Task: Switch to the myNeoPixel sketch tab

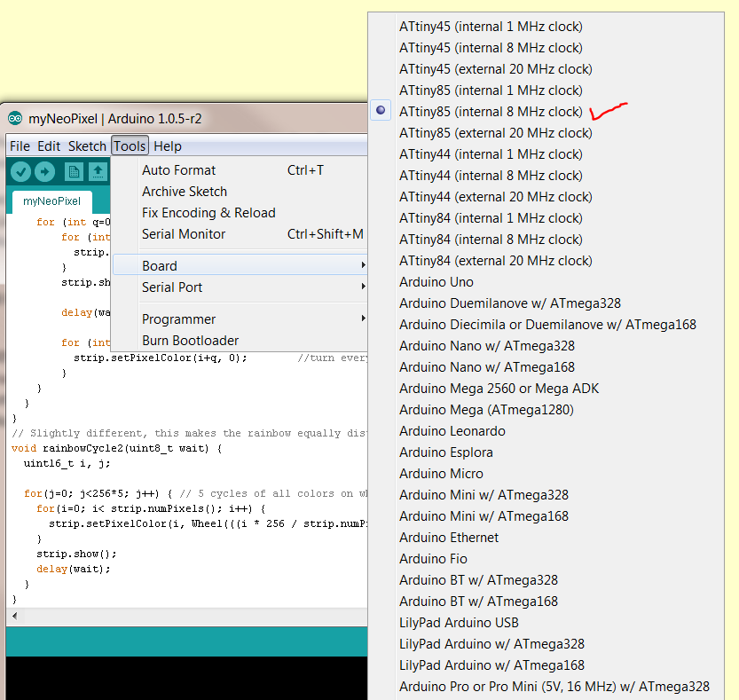Action: tap(51, 201)
